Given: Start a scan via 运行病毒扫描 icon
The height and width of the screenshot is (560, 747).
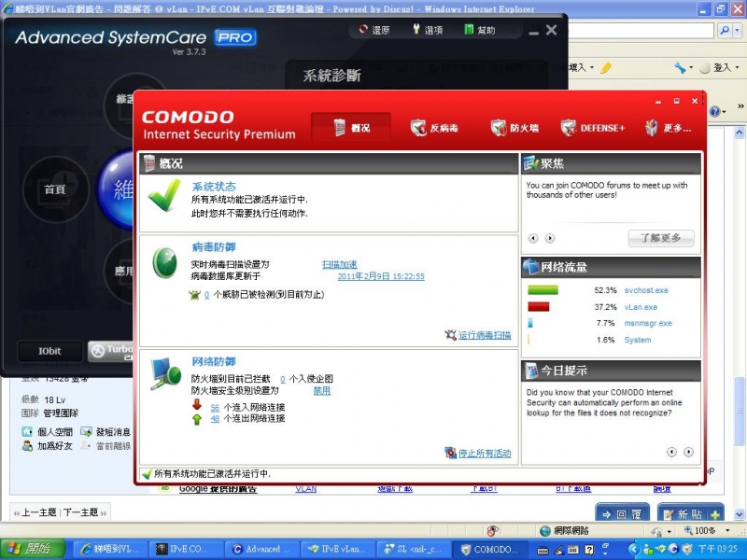Looking at the screenshot, I should click(451, 335).
